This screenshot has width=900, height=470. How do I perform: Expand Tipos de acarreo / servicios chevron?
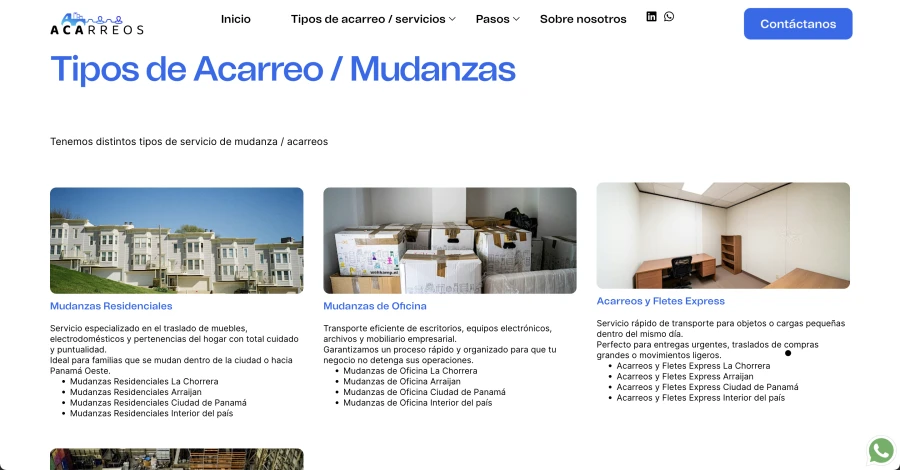pyautogui.click(x=453, y=19)
